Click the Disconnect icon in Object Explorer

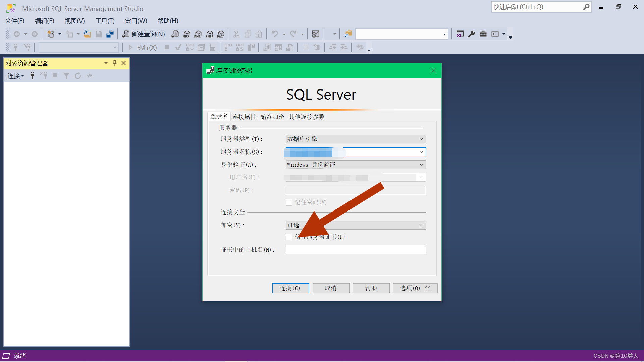click(x=44, y=76)
